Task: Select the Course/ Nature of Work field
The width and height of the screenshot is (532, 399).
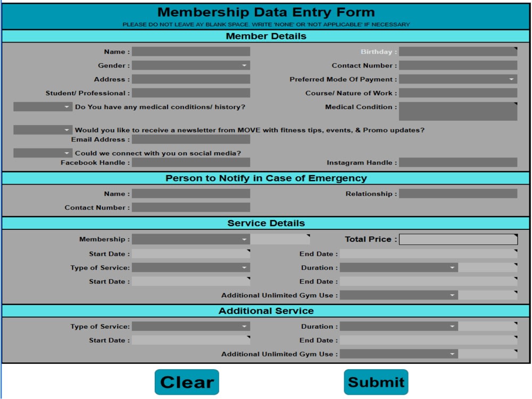Action: click(x=458, y=93)
